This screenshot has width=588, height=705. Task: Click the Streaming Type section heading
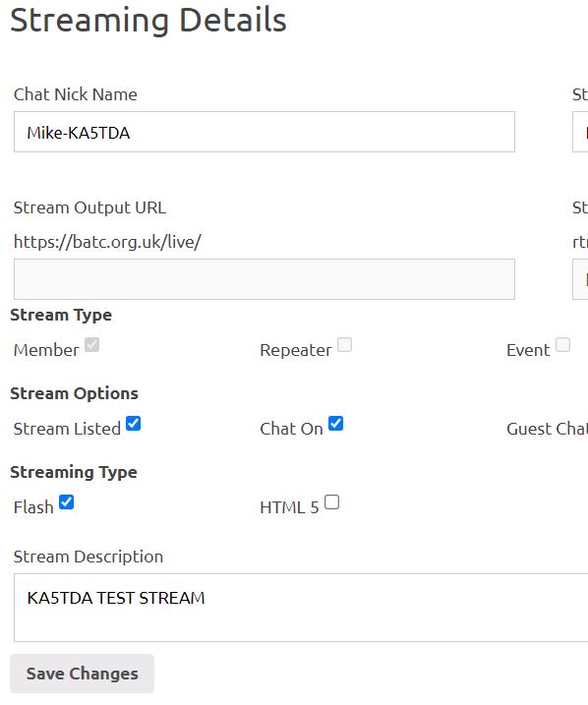coord(74,473)
